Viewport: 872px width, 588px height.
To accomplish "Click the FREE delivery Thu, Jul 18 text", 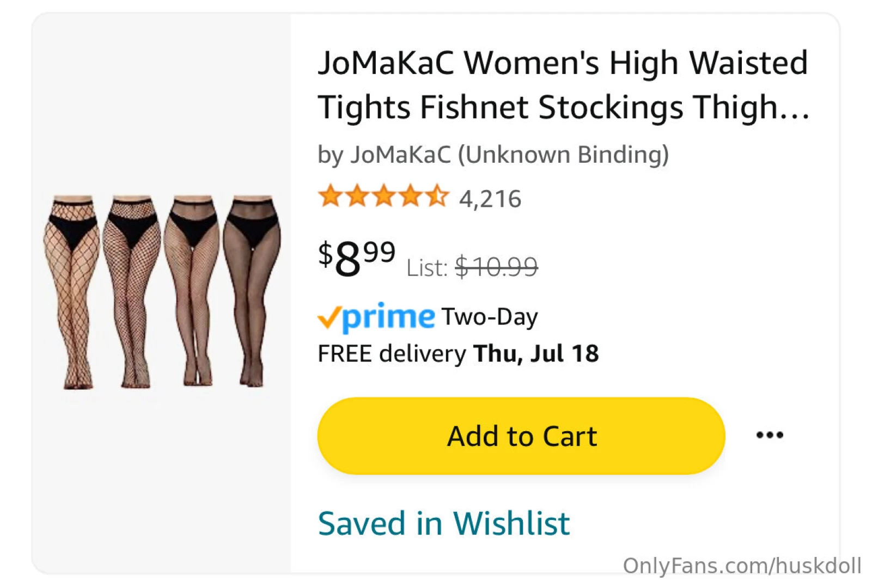I will 458,354.
